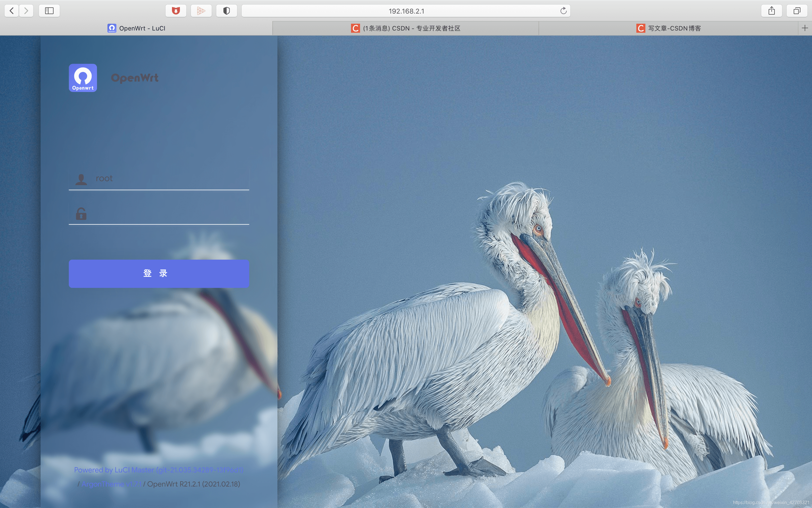This screenshot has width=812, height=508.
Task: Show all tabs overview button
Action: (797, 11)
